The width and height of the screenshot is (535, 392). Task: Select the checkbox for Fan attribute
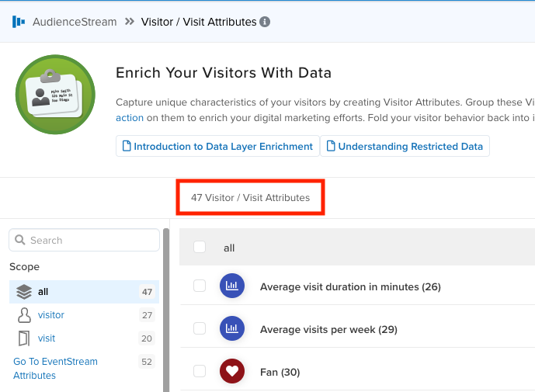[x=200, y=371]
